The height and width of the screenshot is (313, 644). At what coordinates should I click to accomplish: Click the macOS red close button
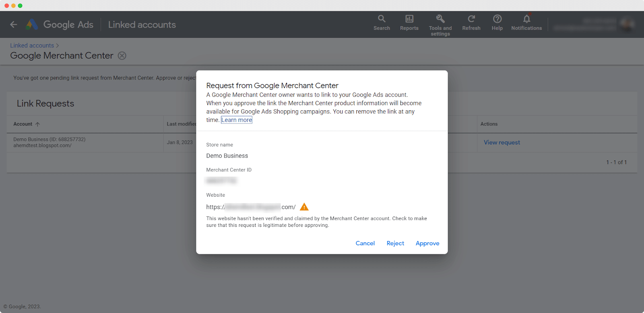click(x=6, y=6)
